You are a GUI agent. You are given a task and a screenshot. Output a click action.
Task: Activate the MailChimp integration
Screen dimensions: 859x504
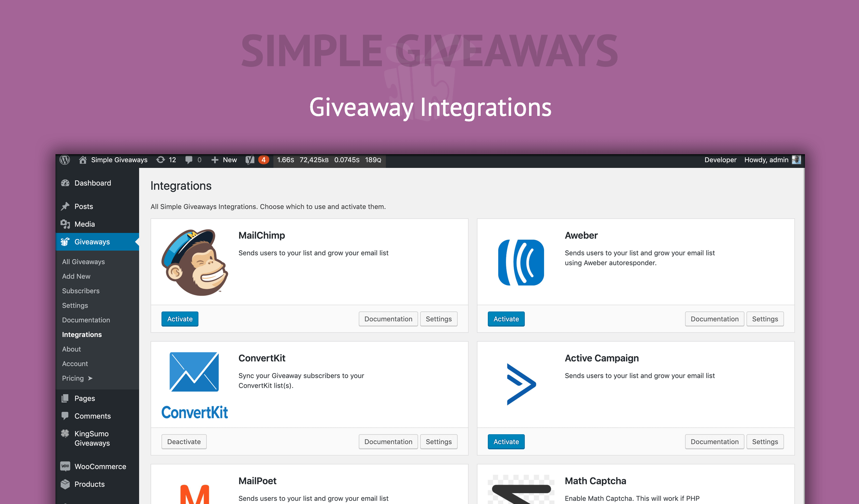[179, 319]
